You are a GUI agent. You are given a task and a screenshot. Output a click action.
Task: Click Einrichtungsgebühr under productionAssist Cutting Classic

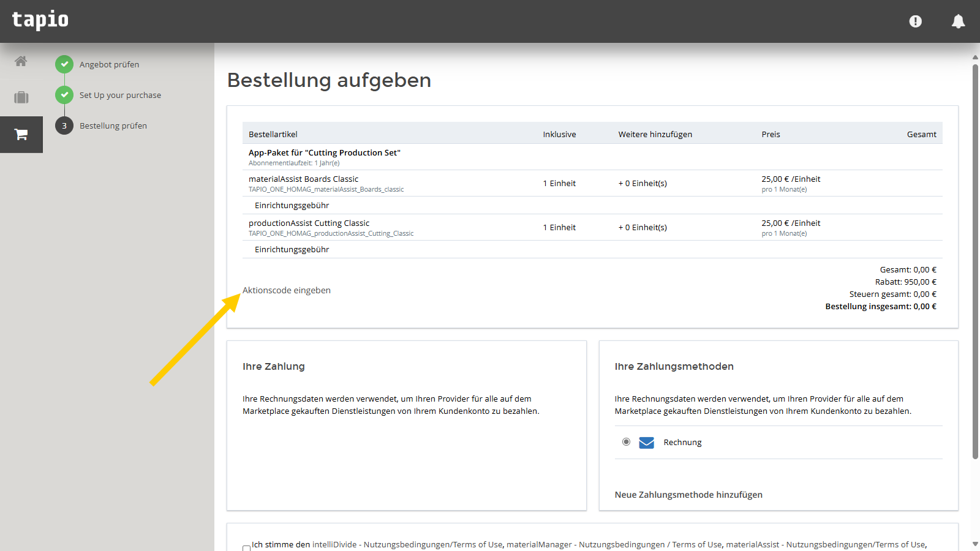[x=292, y=249]
